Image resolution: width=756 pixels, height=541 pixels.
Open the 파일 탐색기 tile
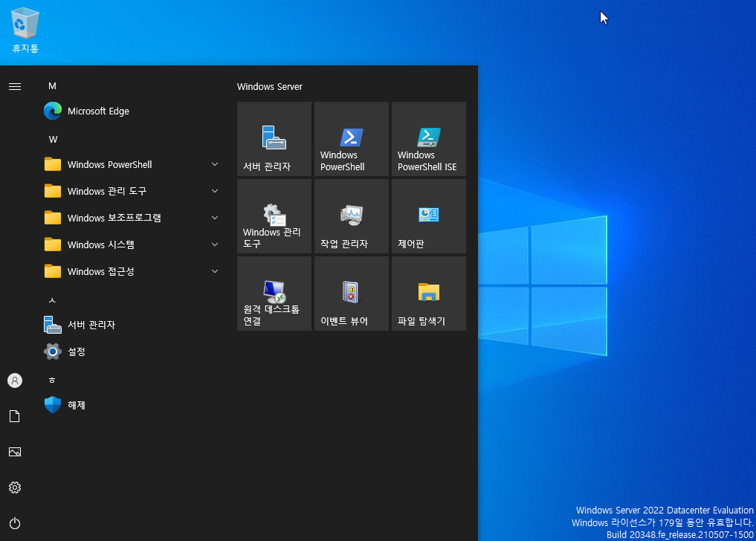(x=429, y=294)
